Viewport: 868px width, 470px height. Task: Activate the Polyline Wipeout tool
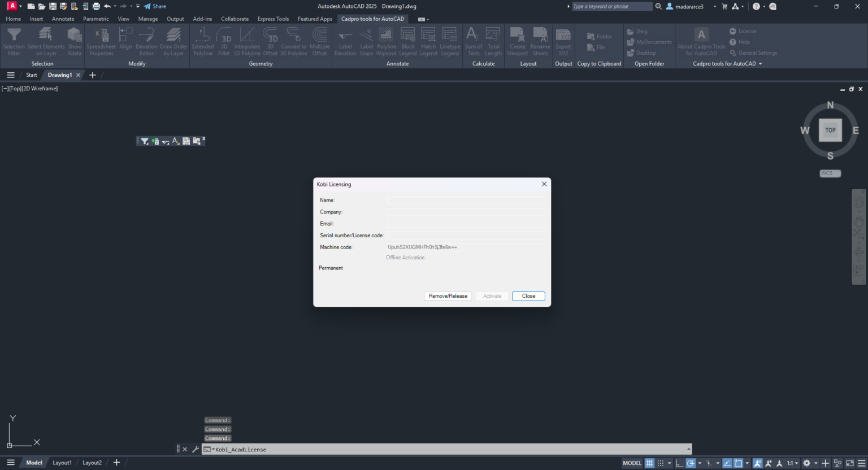tap(386, 41)
